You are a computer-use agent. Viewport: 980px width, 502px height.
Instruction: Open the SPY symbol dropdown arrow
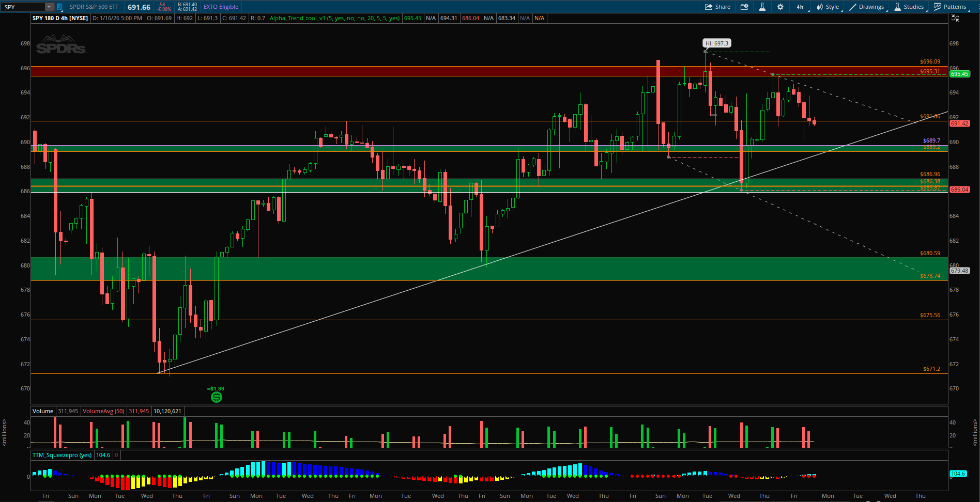click(x=49, y=7)
